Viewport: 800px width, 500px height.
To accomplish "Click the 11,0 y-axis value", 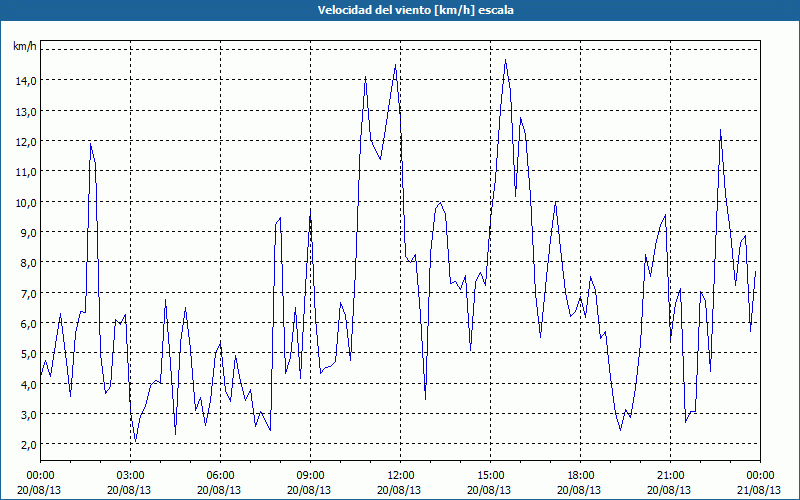I will (26, 171).
